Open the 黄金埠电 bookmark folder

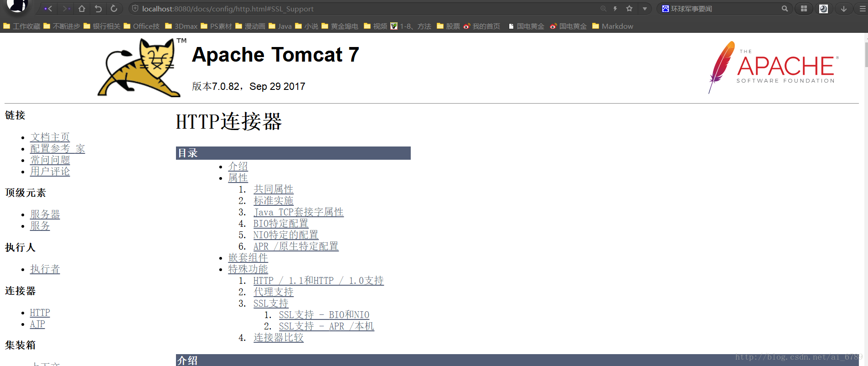[x=340, y=26]
